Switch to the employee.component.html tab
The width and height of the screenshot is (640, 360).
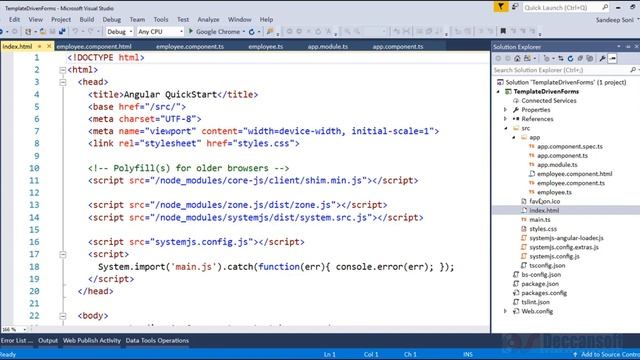tap(94, 47)
